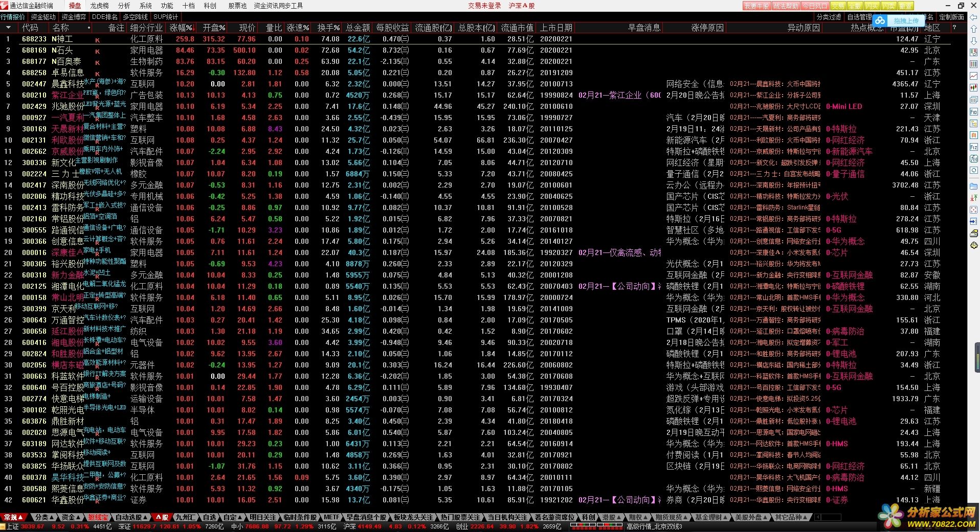Open the 龙虎榜 menu

(100, 6)
